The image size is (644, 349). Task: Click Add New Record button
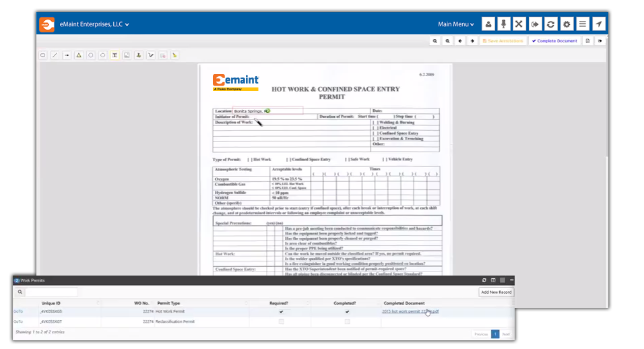[496, 292]
